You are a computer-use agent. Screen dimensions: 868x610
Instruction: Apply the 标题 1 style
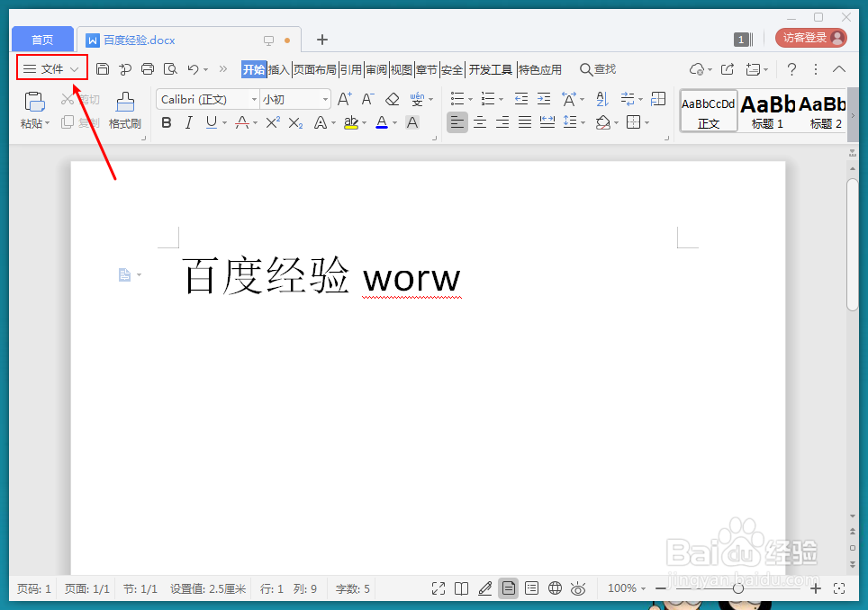pos(767,112)
